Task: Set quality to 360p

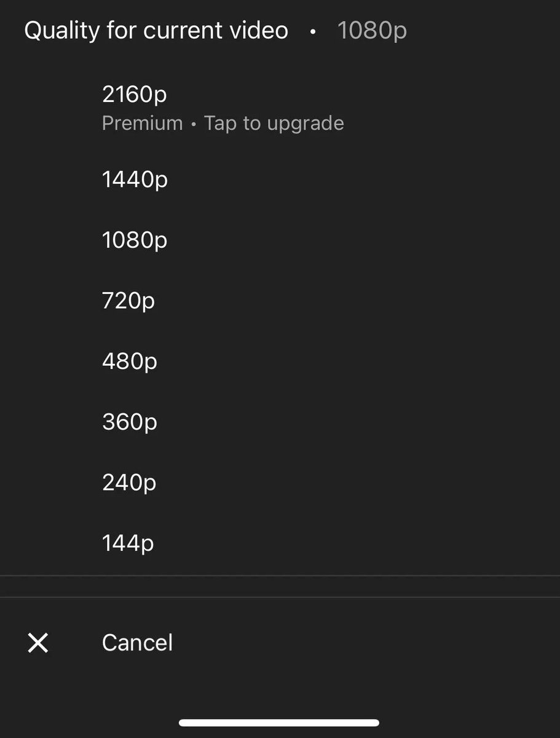Action: point(130,422)
